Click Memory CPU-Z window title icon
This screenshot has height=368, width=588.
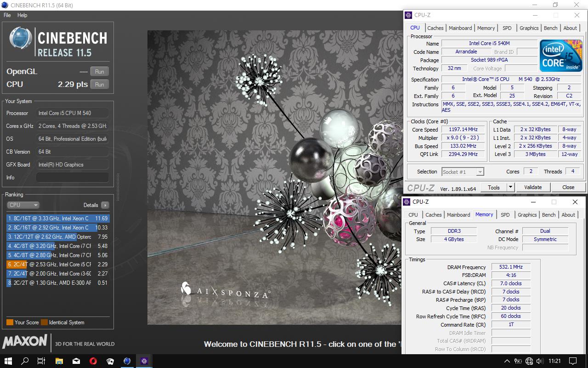click(x=407, y=202)
